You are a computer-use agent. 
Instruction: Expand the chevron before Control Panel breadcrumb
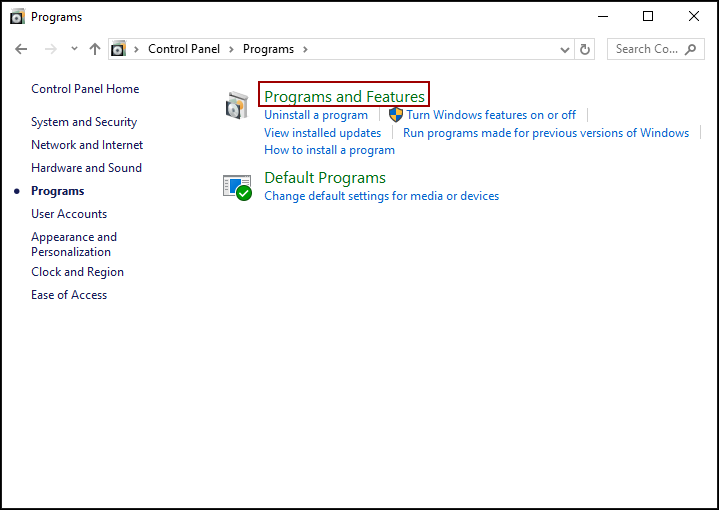(136, 49)
